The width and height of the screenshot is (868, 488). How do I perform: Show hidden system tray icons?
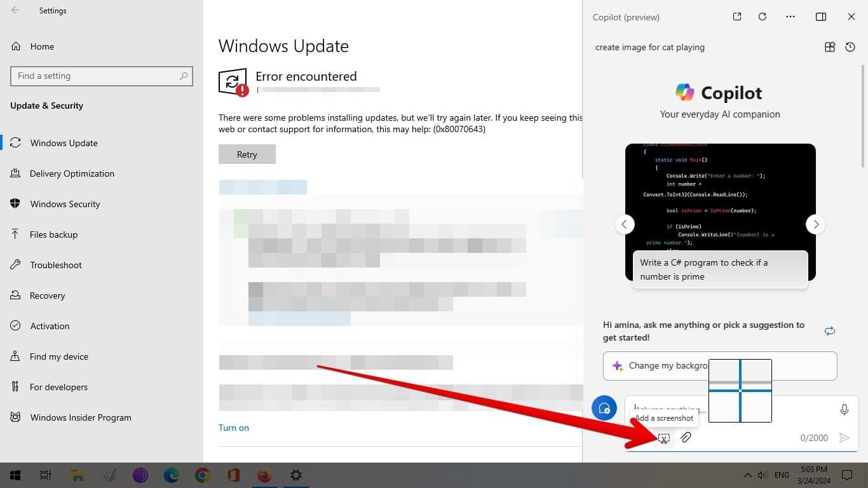[x=747, y=475]
